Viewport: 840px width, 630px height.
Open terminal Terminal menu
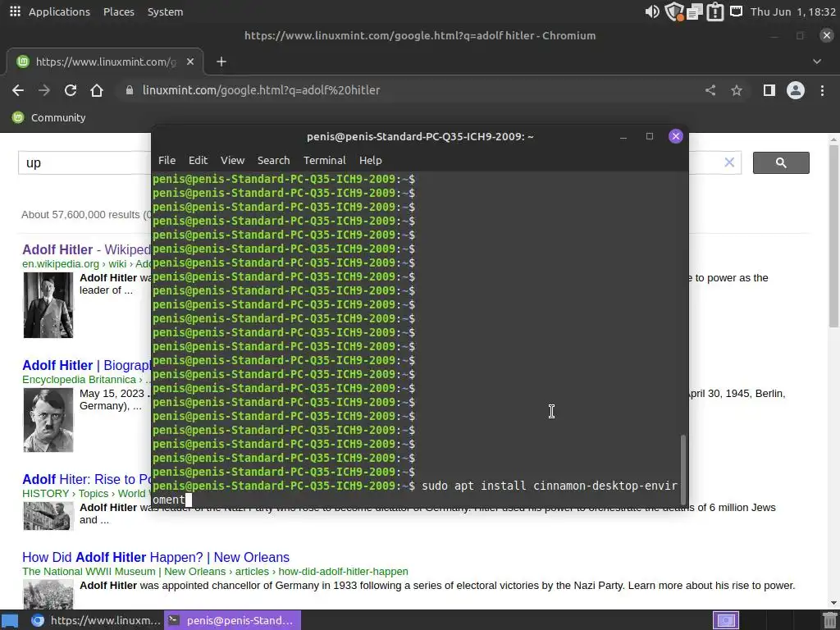pyautogui.click(x=324, y=160)
